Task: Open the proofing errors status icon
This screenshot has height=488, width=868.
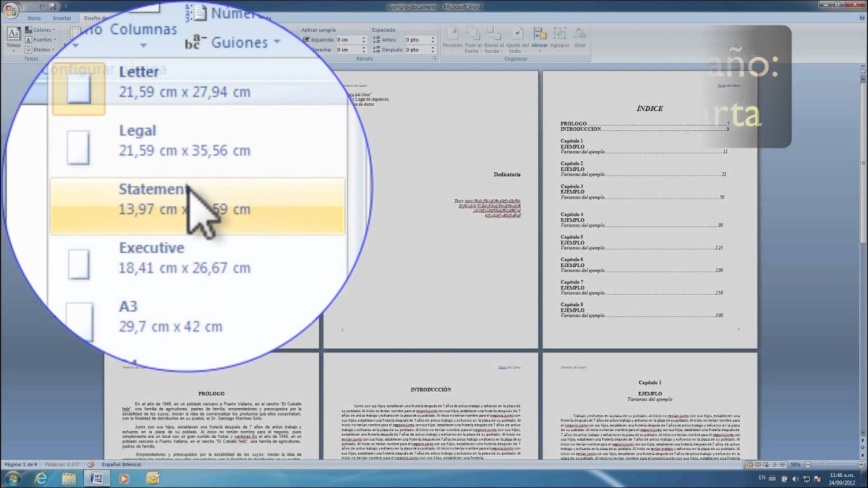Action: coord(92,464)
